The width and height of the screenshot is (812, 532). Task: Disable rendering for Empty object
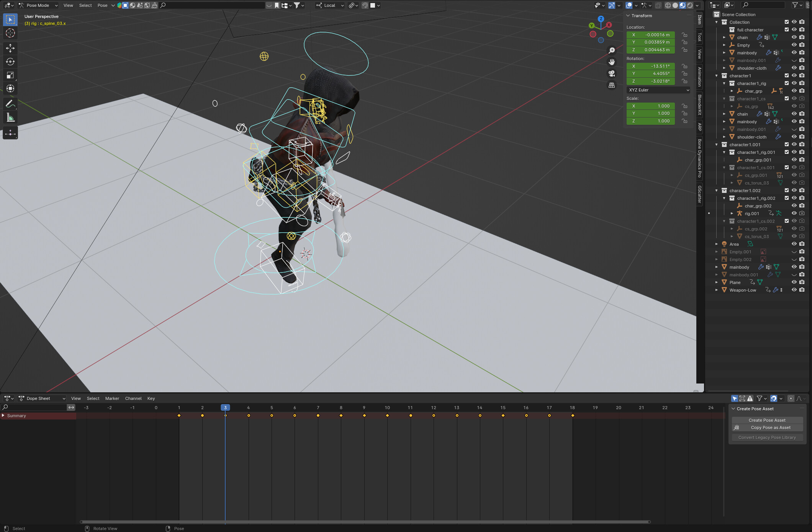point(802,45)
